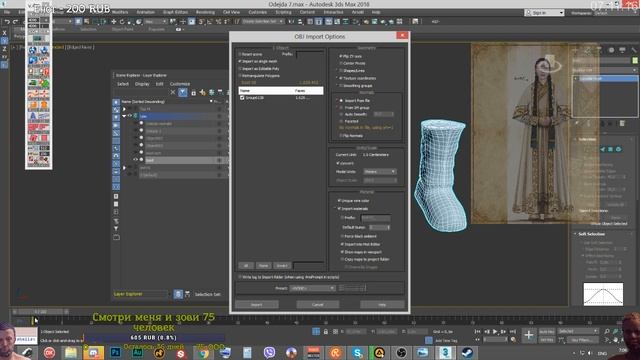Open File Explorer folder in taskbar
The image size is (640, 360).
point(71,352)
